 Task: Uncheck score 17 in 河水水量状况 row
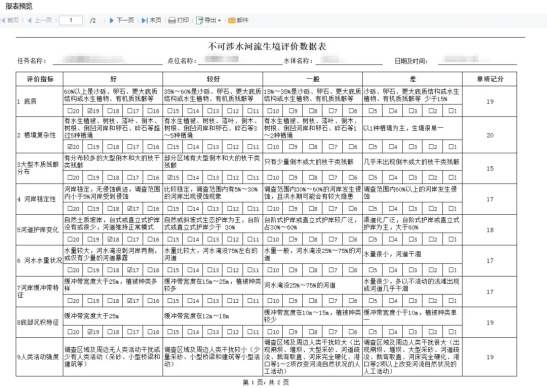129,270
